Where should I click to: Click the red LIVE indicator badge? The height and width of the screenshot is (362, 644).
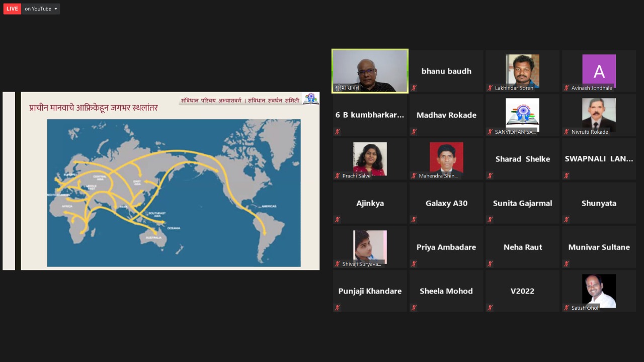12,9
